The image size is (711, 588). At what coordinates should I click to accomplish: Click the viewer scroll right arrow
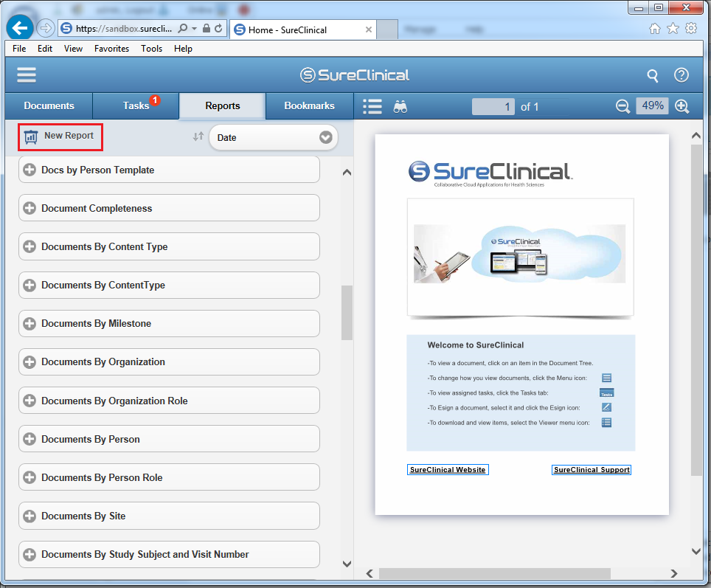tap(674, 573)
